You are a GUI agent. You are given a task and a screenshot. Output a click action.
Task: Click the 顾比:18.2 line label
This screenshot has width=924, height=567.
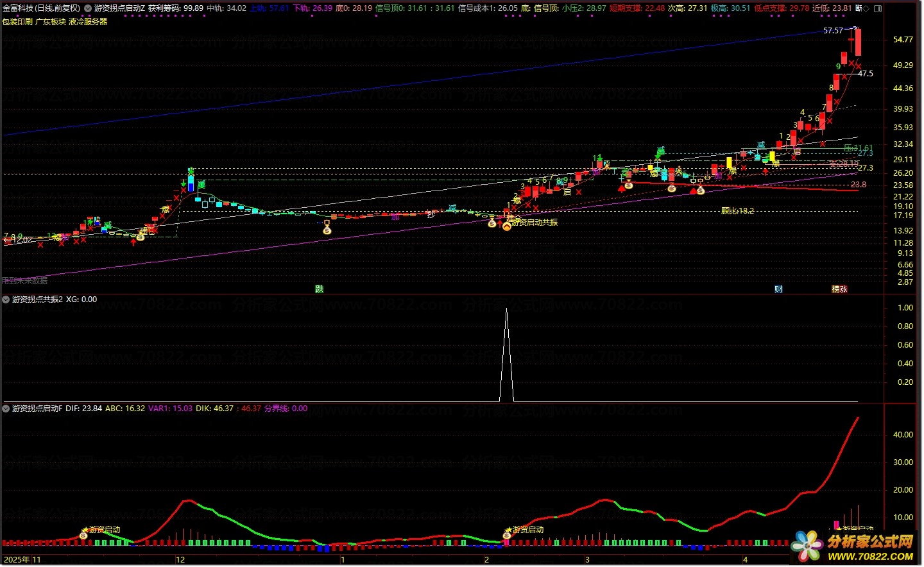tap(737, 211)
